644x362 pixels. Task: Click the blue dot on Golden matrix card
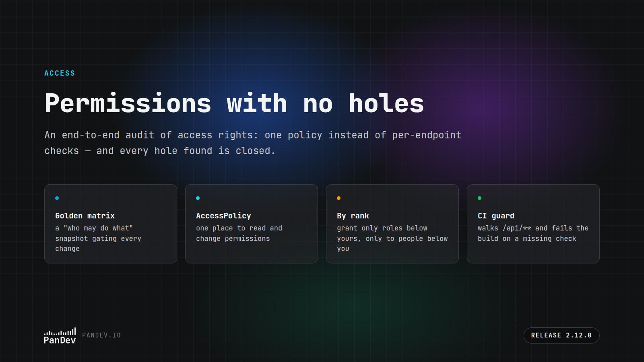pyautogui.click(x=57, y=198)
